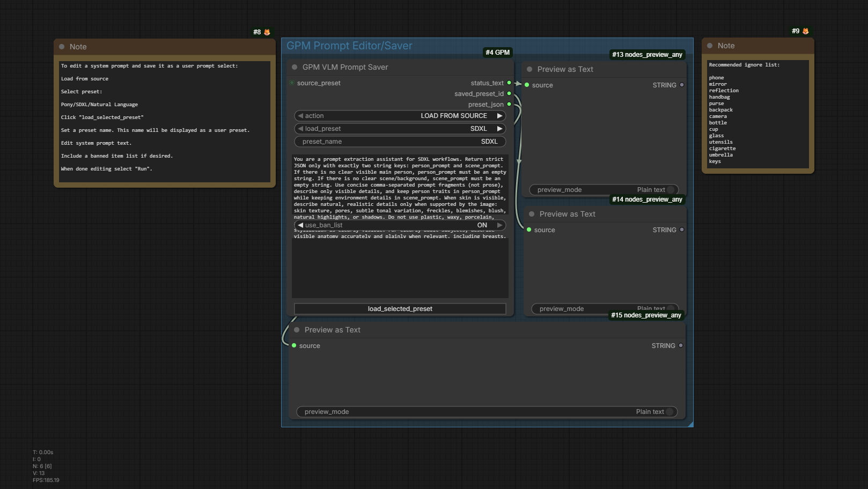Toggle preview_mode switch on node #14
Image resolution: width=868 pixels, height=489 pixels.
click(606, 309)
